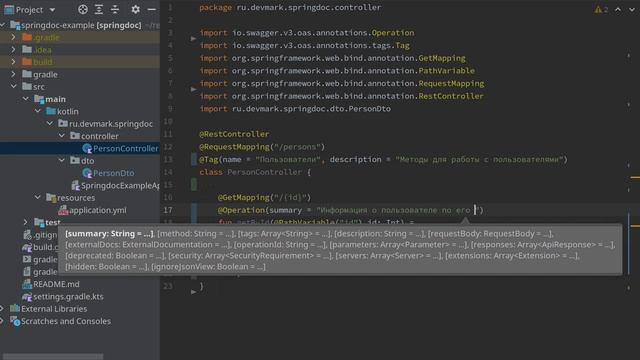Viewport: 640px width, 360px height.
Task: Collapse the main folder
Action: click(x=26, y=99)
